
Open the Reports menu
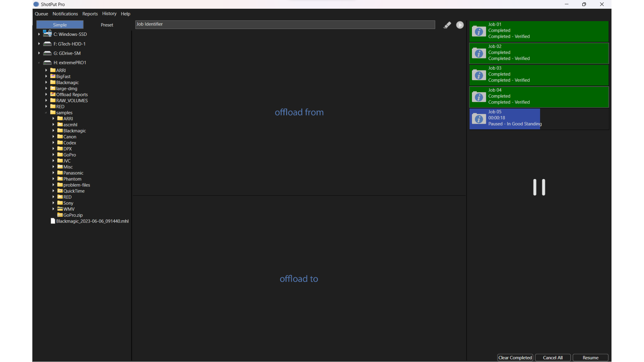[x=90, y=14]
